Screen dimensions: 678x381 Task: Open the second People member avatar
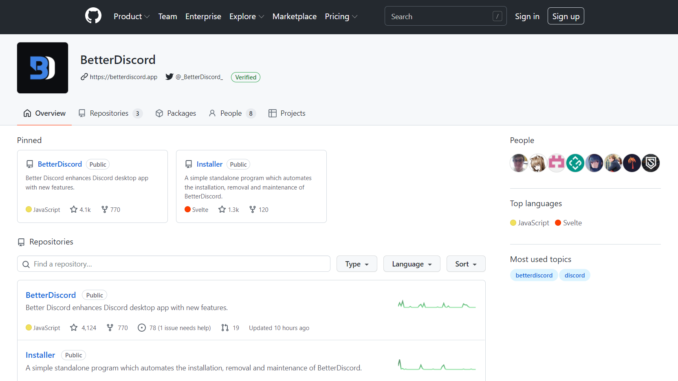point(537,163)
